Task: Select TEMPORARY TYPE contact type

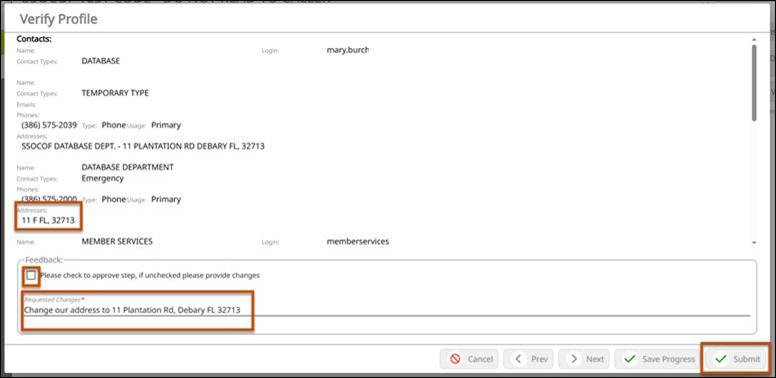Action: pos(115,93)
